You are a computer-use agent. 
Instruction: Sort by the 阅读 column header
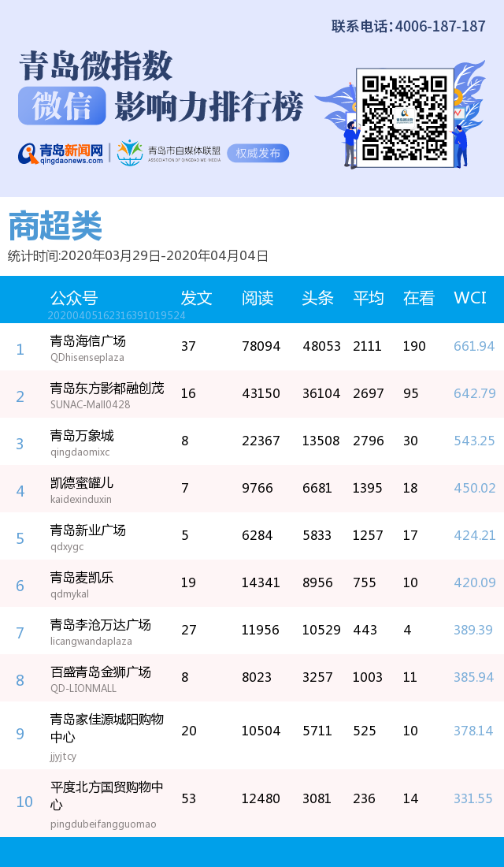click(x=258, y=298)
